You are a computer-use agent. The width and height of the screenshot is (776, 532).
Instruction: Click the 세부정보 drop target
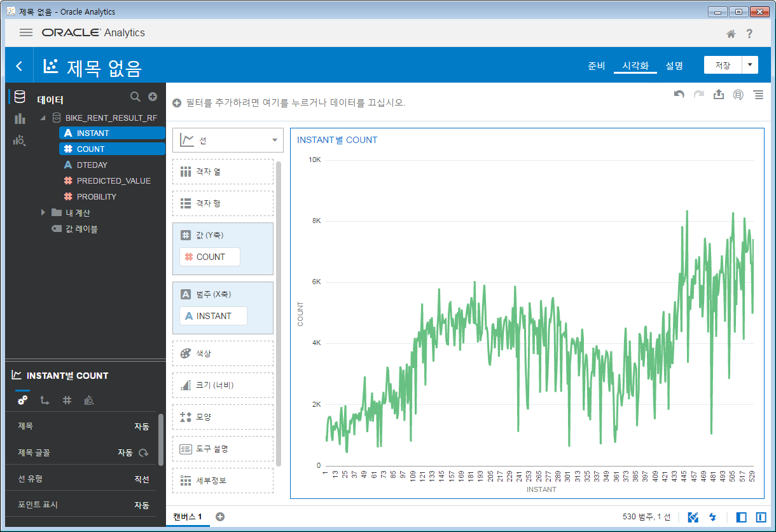(223, 481)
